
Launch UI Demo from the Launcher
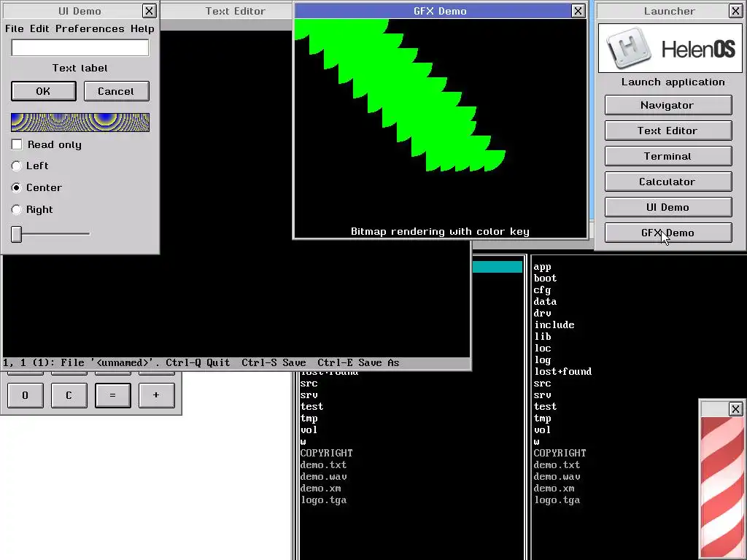pos(668,207)
